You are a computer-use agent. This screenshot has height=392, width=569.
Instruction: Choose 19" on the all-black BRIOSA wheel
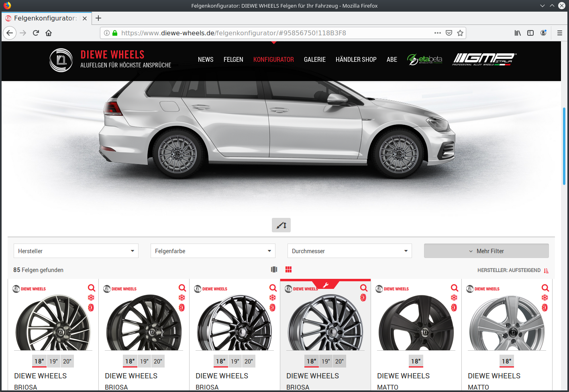(x=145, y=362)
